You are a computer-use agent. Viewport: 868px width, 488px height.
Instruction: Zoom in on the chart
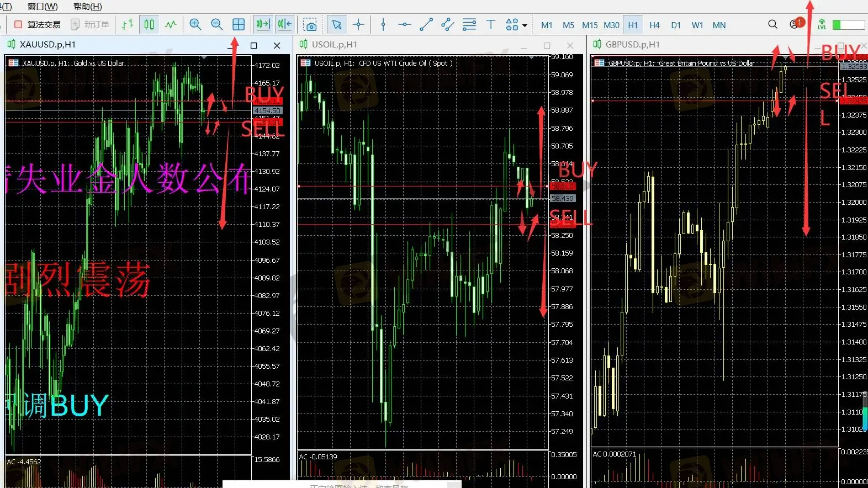195,24
